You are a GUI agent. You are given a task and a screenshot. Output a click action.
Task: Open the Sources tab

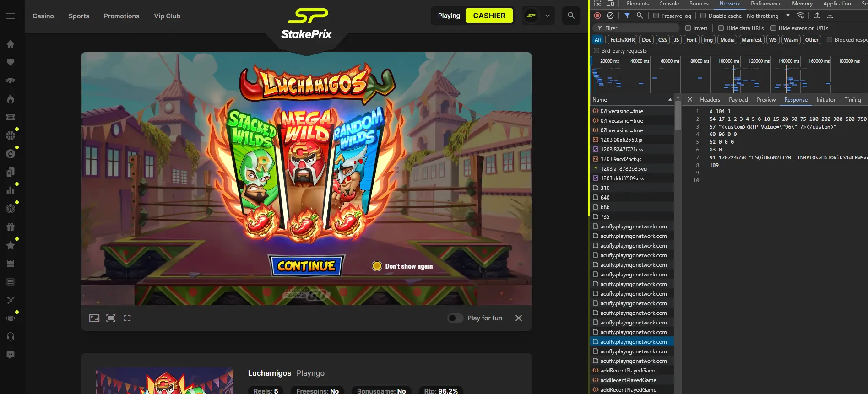point(699,4)
